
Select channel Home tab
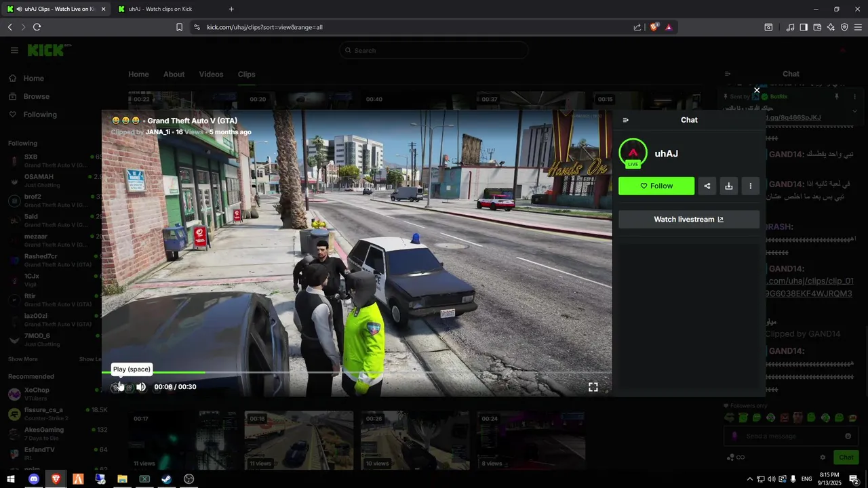(x=138, y=75)
